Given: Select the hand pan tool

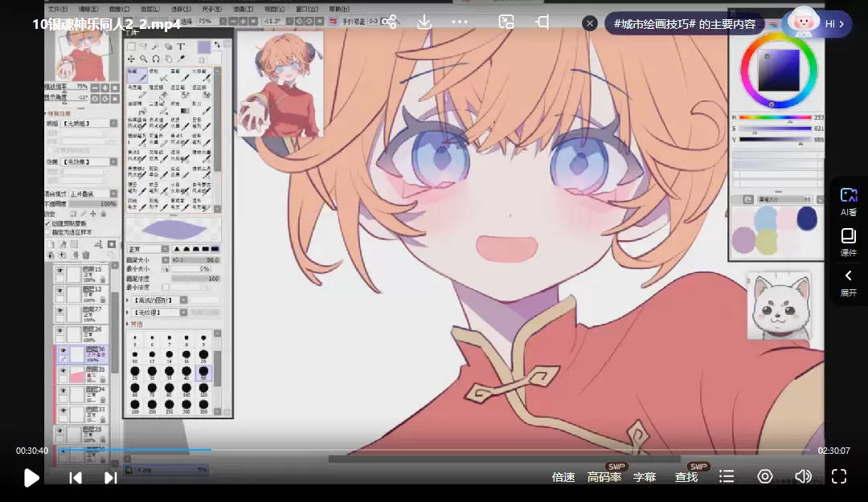Looking at the screenshot, I should [168, 59].
